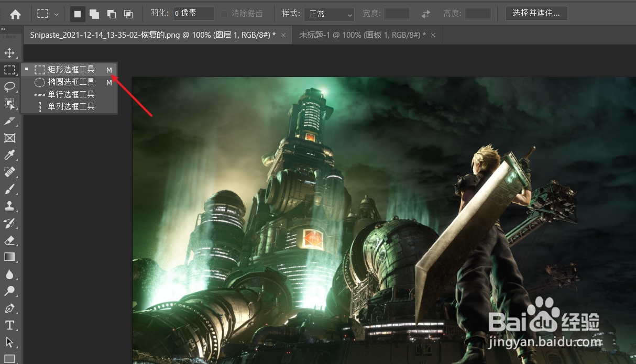This screenshot has height=364, width=636.
Task: Choose 单列选框工具 from the flyout menu
Action: point(69,106)
